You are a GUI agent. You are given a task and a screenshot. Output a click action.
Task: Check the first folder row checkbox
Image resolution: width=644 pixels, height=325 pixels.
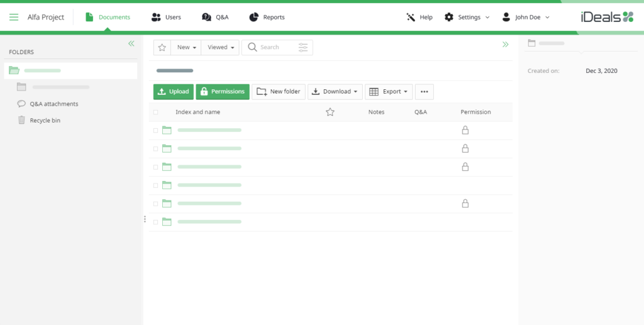(x=156, y=131)
